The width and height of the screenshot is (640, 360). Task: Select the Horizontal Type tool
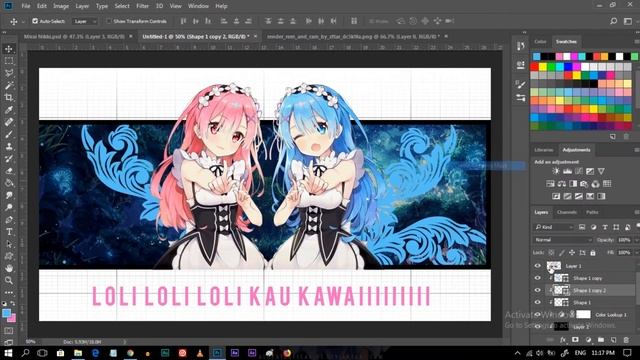[9, 232]
